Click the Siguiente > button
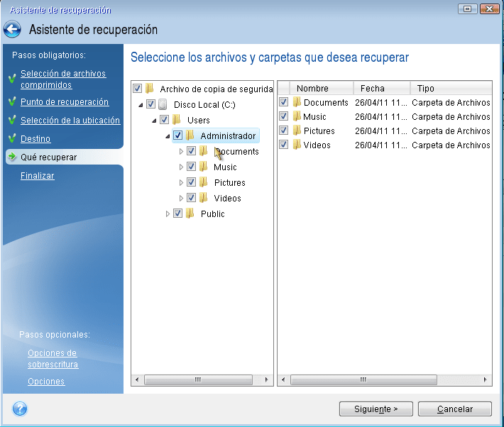 tap(376, 409)
